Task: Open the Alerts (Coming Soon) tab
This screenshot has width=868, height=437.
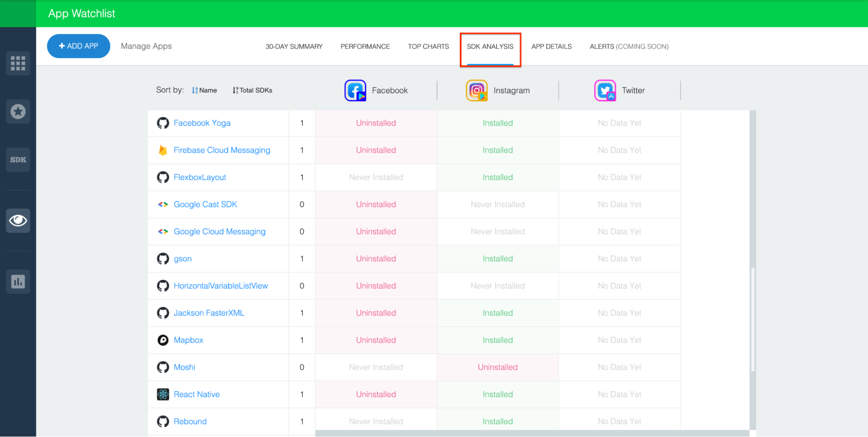Action: tap(629, 46)
